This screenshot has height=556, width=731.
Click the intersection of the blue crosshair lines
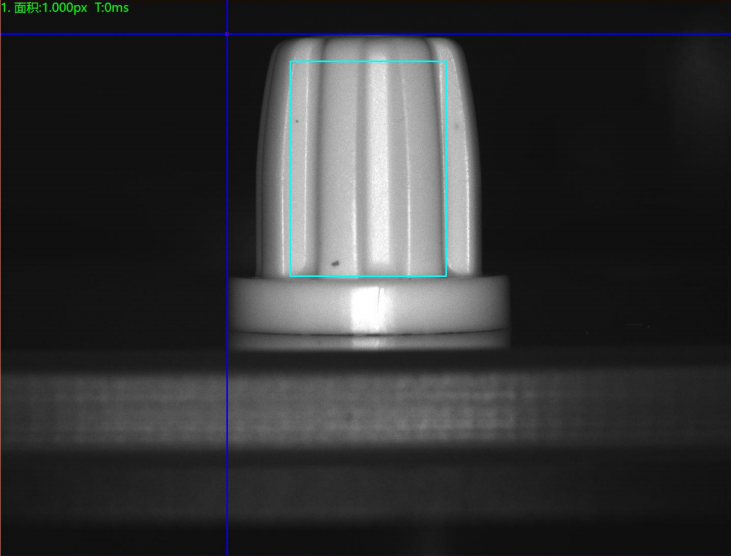point(227,35)
